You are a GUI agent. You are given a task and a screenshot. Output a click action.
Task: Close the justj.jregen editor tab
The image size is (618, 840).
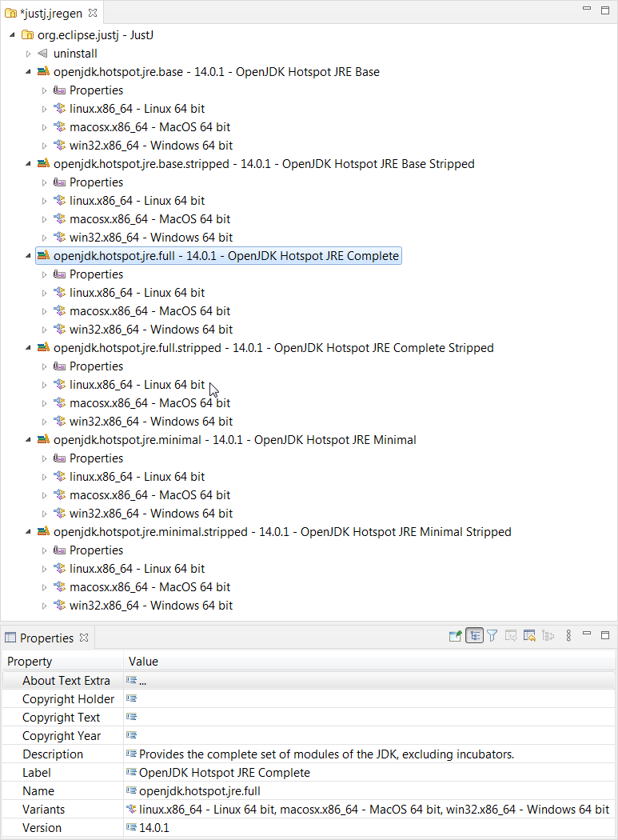coord(94,14)
